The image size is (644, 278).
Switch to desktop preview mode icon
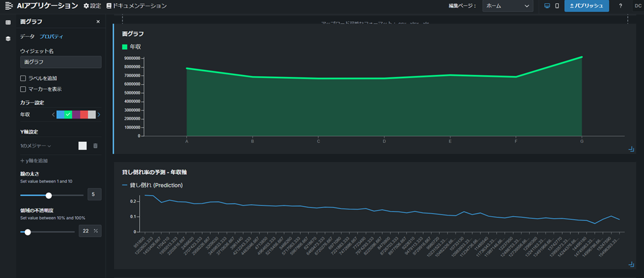pyautogui.click(x=547, y=6)
